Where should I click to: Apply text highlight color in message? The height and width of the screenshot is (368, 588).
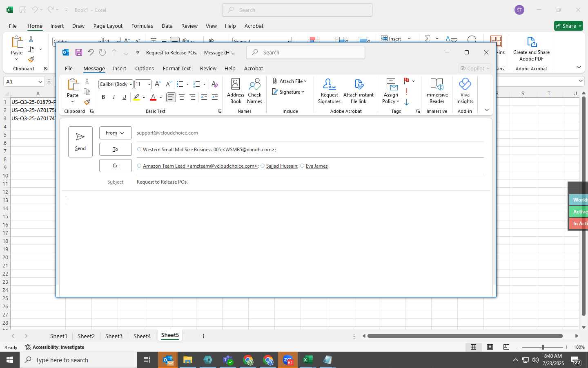[136, 97]
